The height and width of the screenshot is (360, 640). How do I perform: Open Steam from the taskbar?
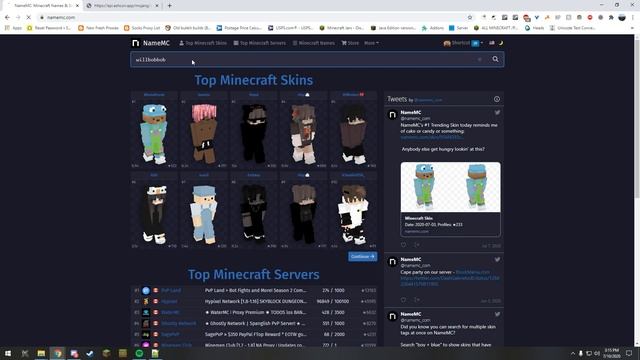click(x=90, y=353)
